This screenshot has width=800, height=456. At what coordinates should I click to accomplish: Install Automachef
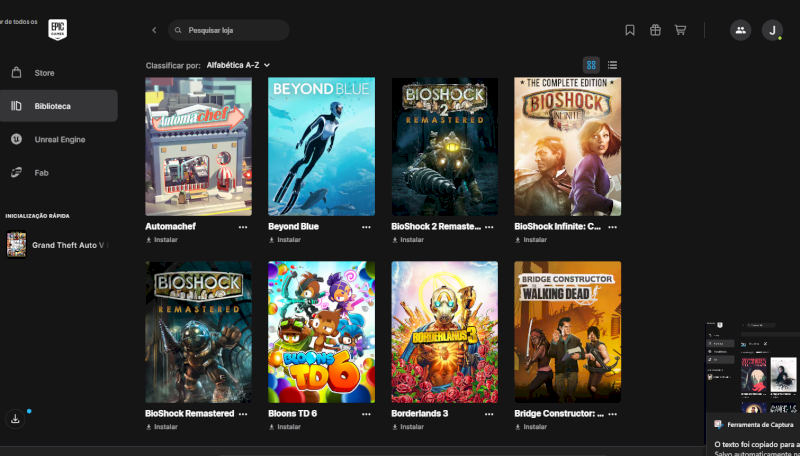click(x=162, y=240)
